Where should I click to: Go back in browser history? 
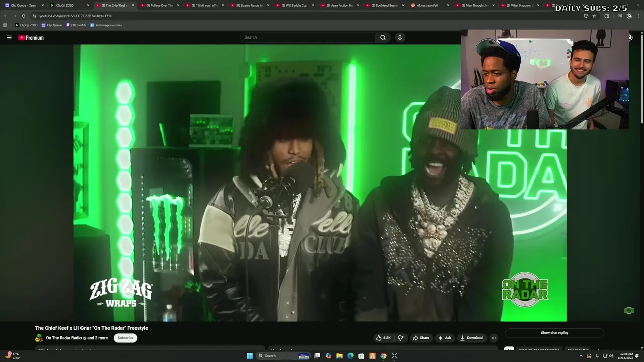(6, 16)
